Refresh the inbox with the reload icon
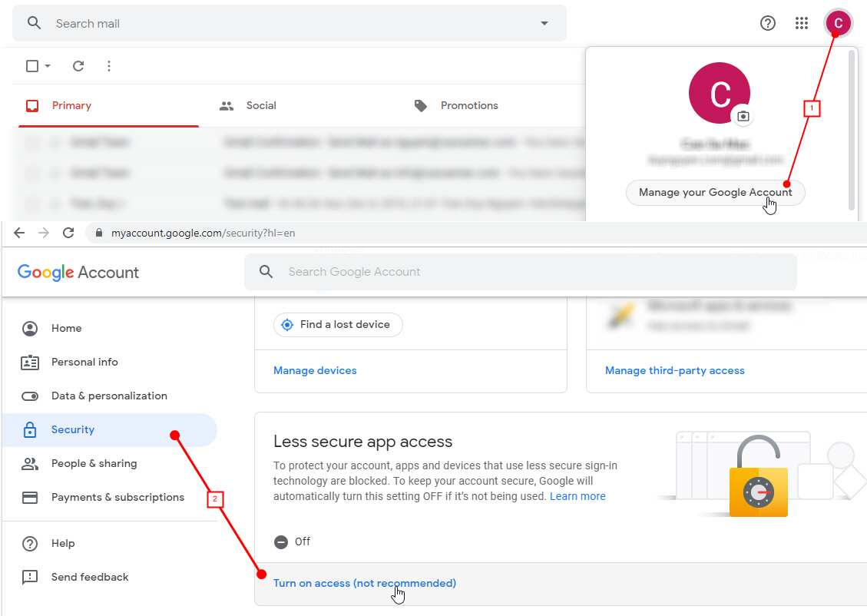Viewport: 867px width, 616px height. click(78, 66)
